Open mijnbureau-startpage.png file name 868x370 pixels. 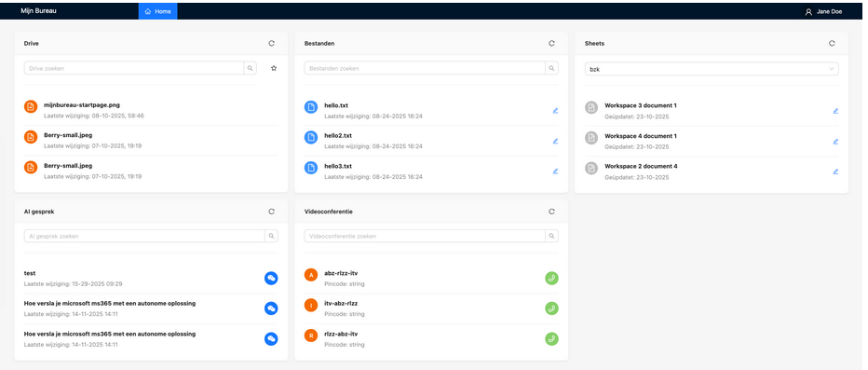[82, 104]
